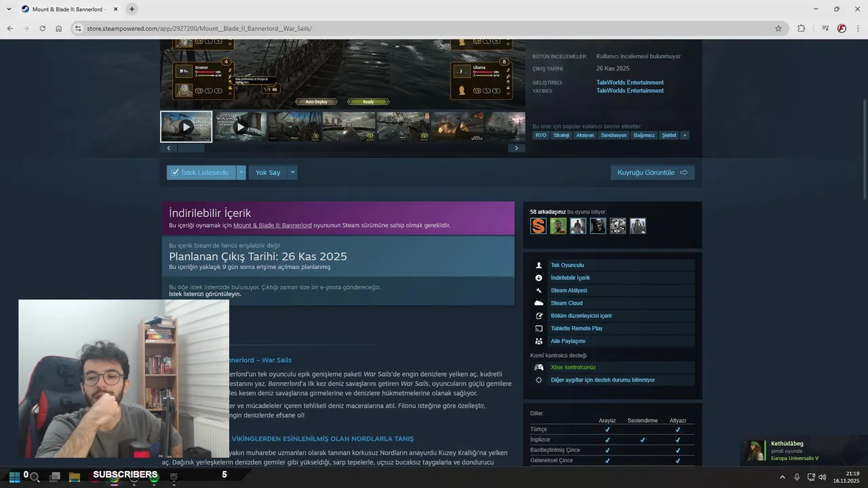Show hidden tray icons chevron
868x488 pixels.
[x=782, y=477]
